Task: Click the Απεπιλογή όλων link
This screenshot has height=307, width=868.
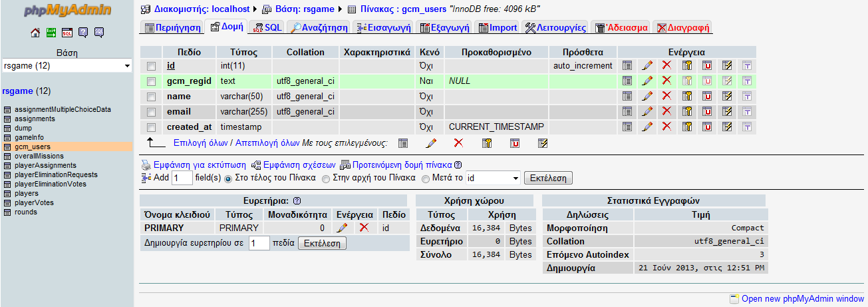Action: pyautogui.click(x=267, y=143)
